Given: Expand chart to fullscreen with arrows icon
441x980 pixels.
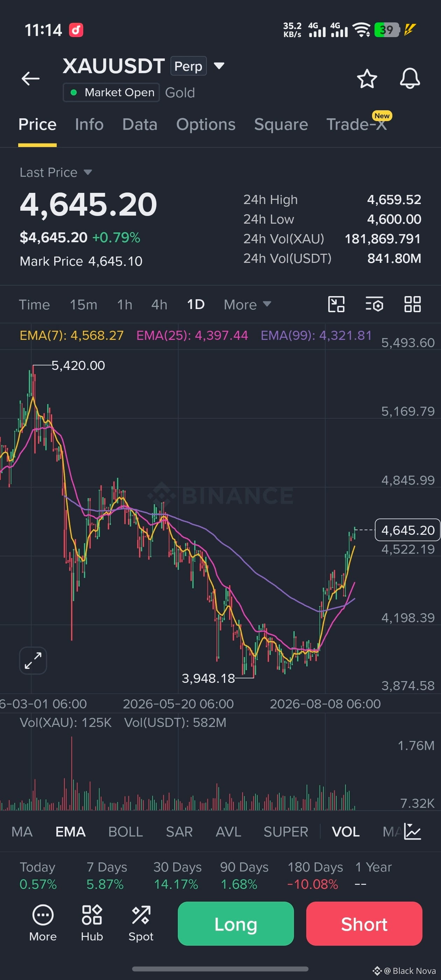Looking at the screenshot, I should click(33, 660).
